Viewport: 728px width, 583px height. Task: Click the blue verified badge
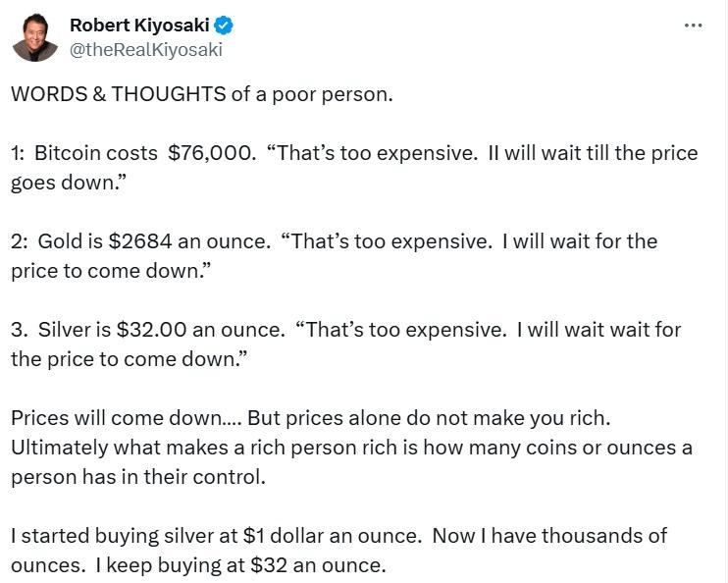coord(224,26)
